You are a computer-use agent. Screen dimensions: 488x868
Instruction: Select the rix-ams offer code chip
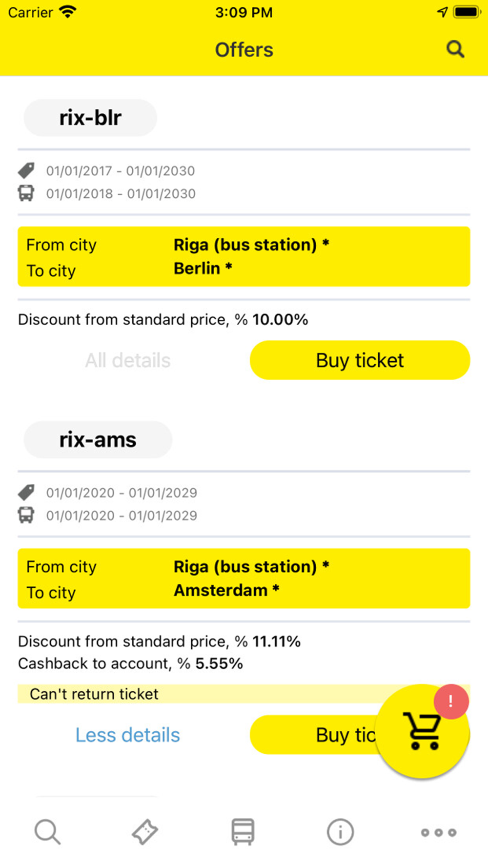click(x=98, y=440)
